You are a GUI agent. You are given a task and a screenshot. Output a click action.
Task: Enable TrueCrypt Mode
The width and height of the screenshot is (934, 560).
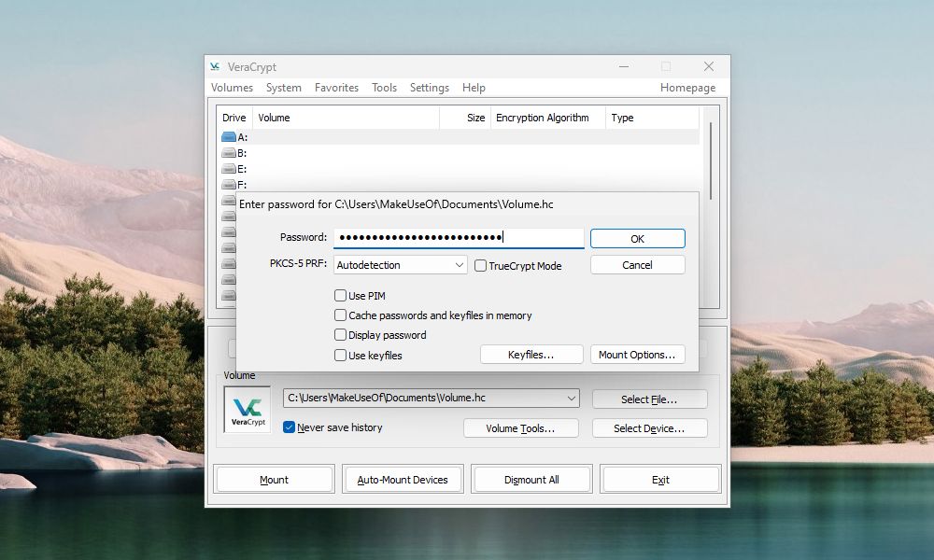click(480, 265)
